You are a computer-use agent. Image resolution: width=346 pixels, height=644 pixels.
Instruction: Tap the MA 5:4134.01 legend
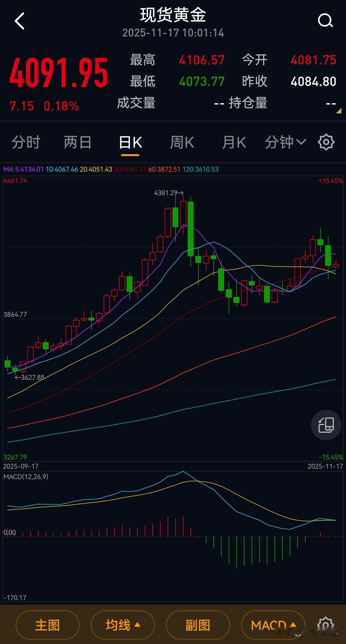23,169
